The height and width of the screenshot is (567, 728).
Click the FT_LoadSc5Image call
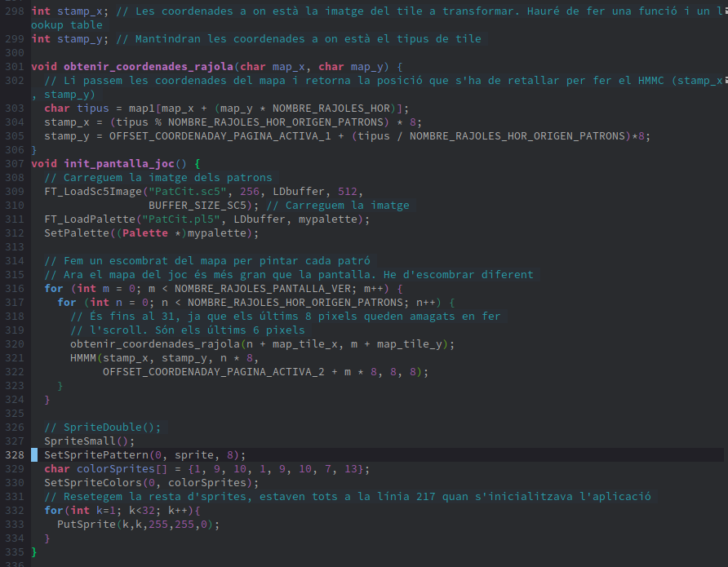tap(93, 192)
